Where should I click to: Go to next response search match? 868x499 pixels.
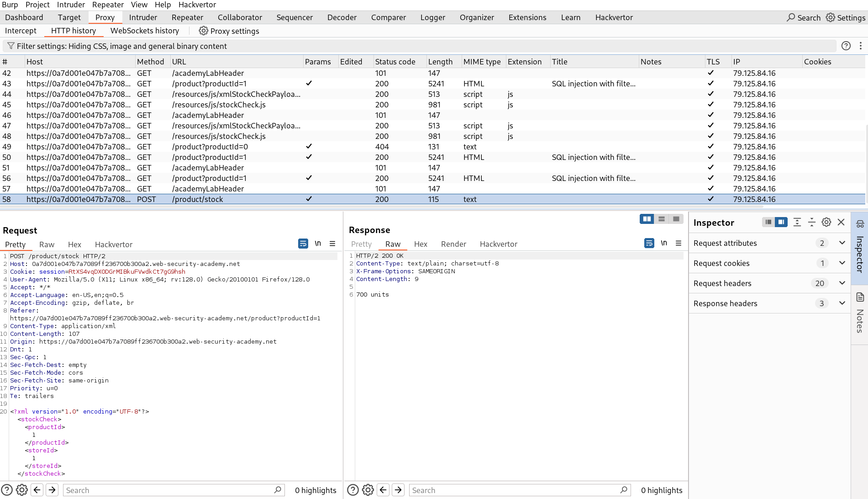coord(398,490)
